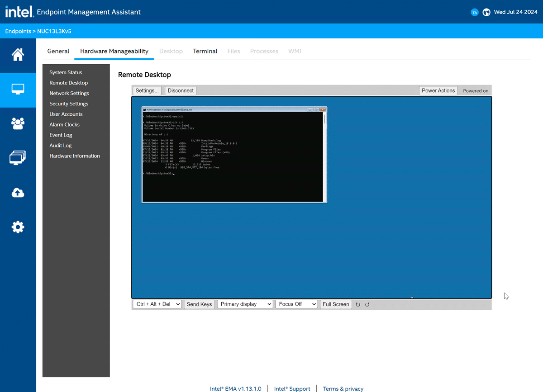Open the Primary display dropdown
This screenshot has width=543, height=392.
coord(245,304)
